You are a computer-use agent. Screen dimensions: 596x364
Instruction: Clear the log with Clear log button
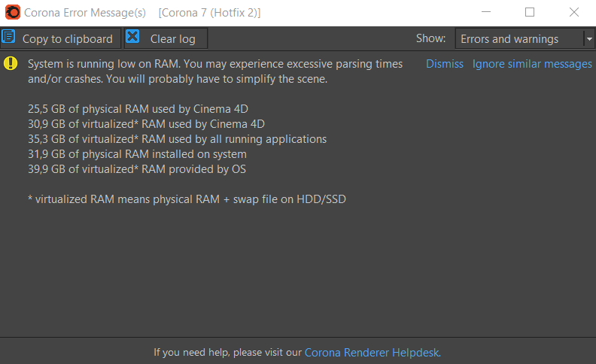(166, 38)
